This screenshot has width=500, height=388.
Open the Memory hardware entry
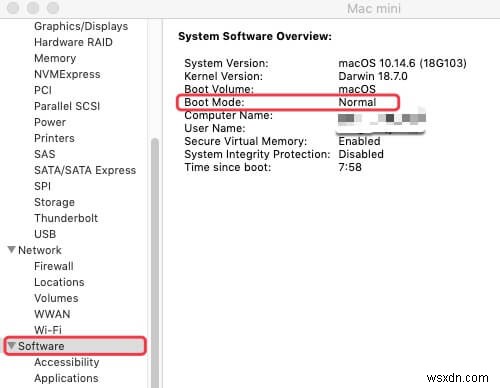click(55, 58)
